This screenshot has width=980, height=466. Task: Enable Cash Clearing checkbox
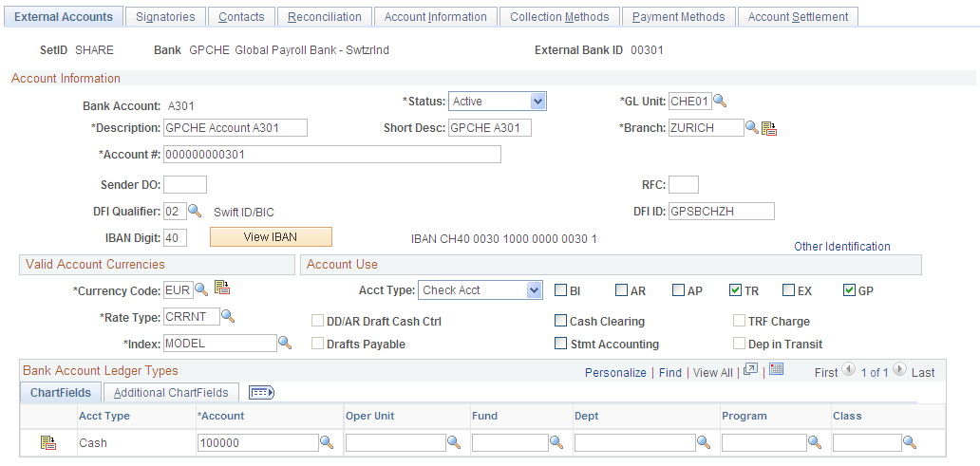[x=560, y=321]
